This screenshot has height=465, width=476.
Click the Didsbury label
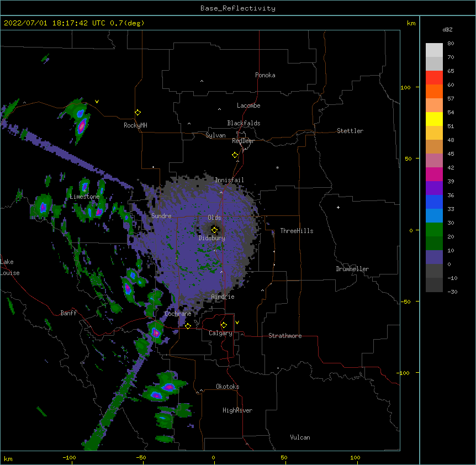[212, 238]
